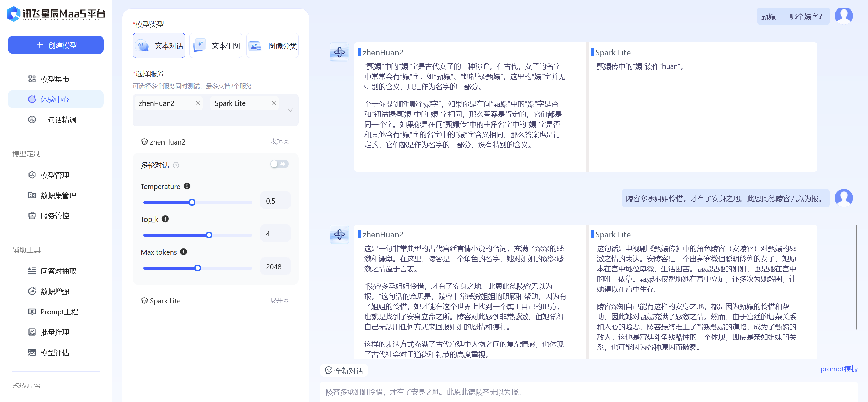Open Prompt工程 tool in the sidebar
Viewport: 868px width, 402px height.
59,312
